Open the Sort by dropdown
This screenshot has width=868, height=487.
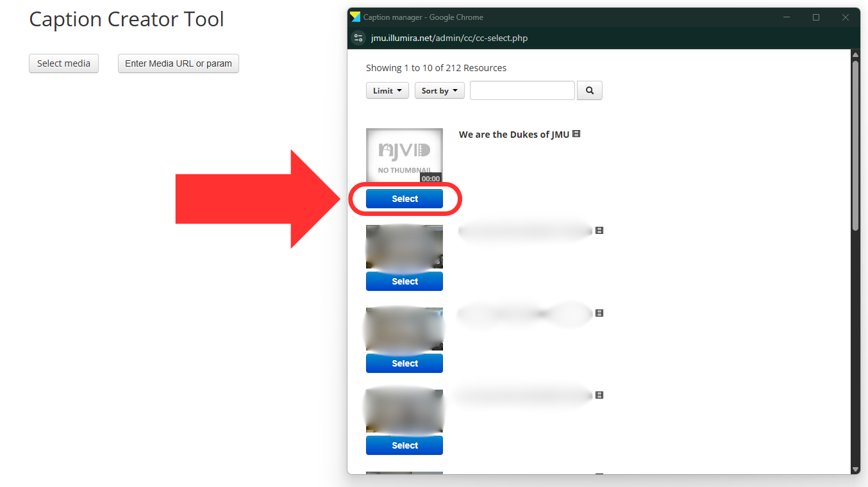click(440, 90)
